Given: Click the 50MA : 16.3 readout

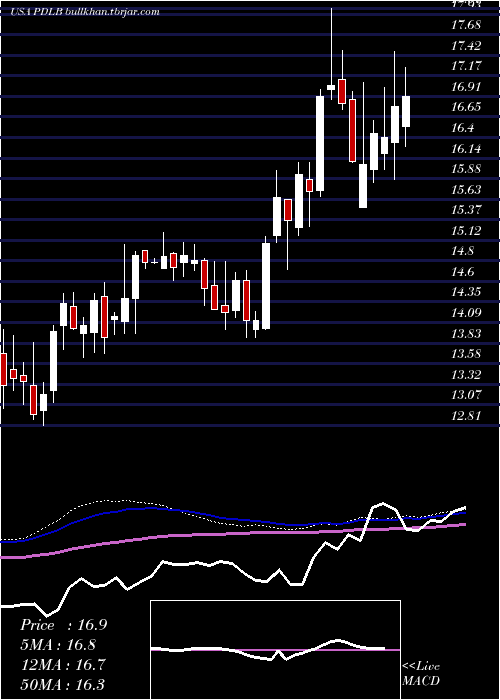Looking at the screenshot, I should (x=63, y=685).
